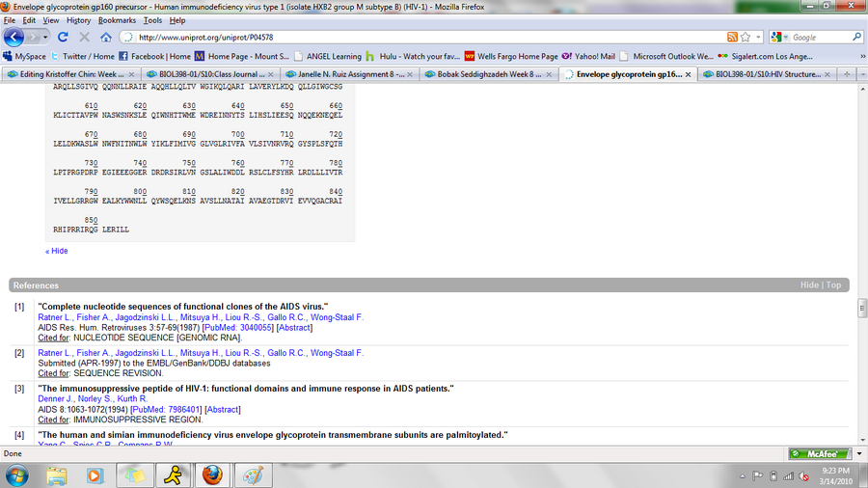868x488 pixels.
Task: Click the vertical scrollbar thumb
Action: [861, 309]
